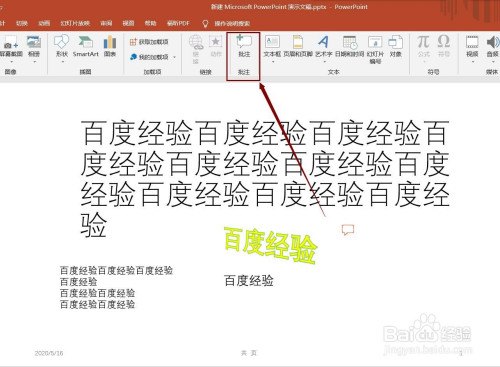This screenshot has width=500, height=367.
Task: Switch to the 切换 (transitions) tab
Action: 22,23
